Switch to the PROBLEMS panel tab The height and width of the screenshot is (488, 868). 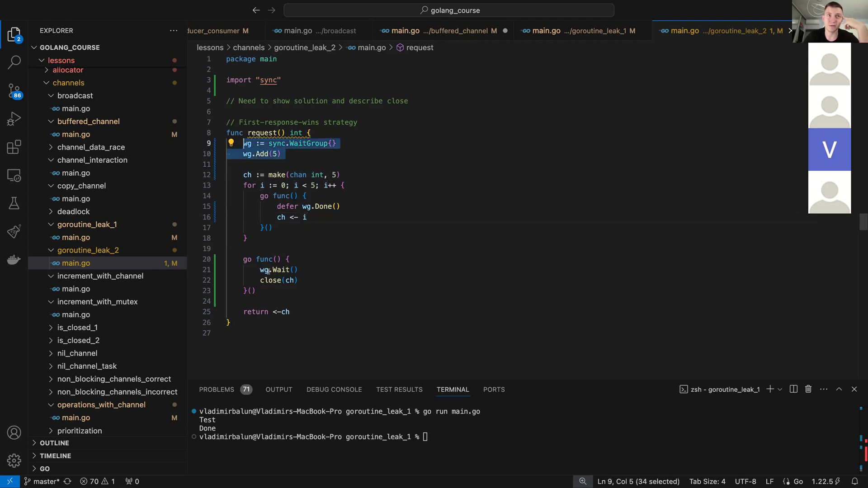(217, 389)
